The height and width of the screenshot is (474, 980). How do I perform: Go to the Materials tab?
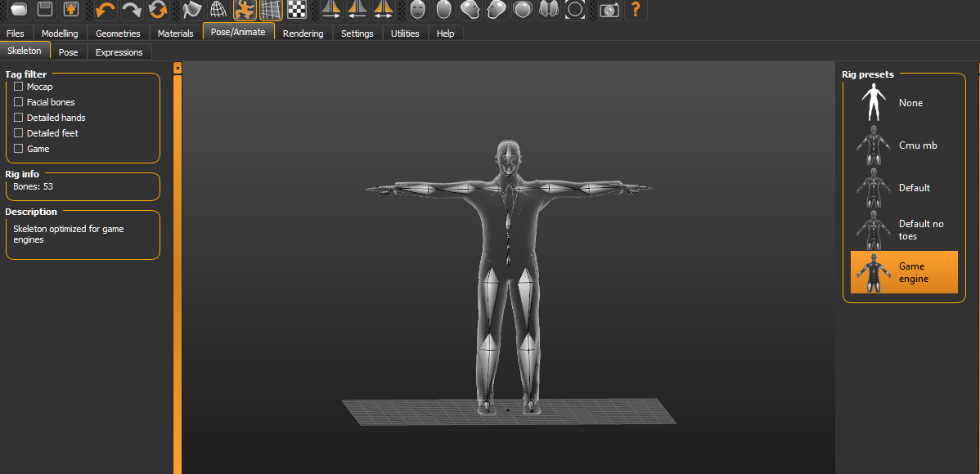pos(175,33)
